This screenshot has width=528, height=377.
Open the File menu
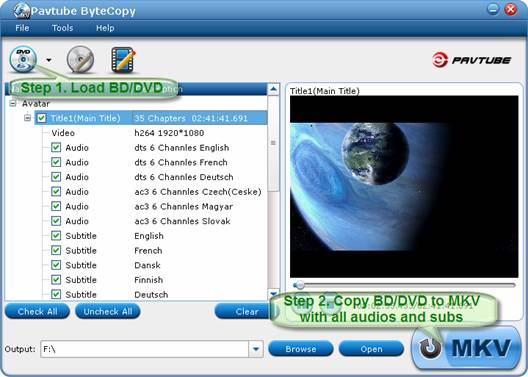(22, 28)
